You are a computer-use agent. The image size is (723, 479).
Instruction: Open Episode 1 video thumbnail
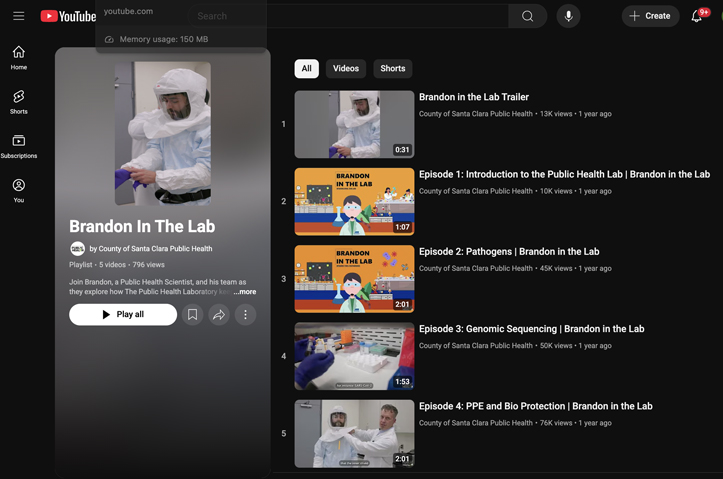tap(354, 201)
